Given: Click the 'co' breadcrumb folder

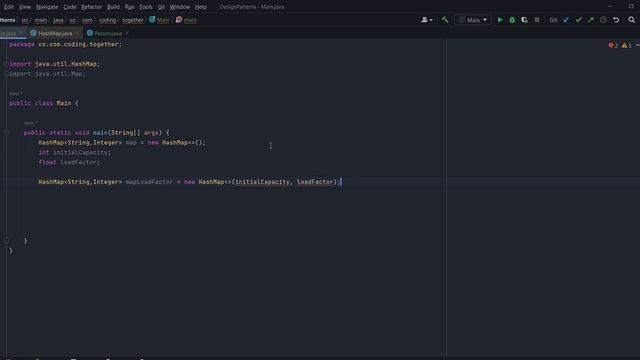Looking at the screenshot, I should tap(72, 20).
